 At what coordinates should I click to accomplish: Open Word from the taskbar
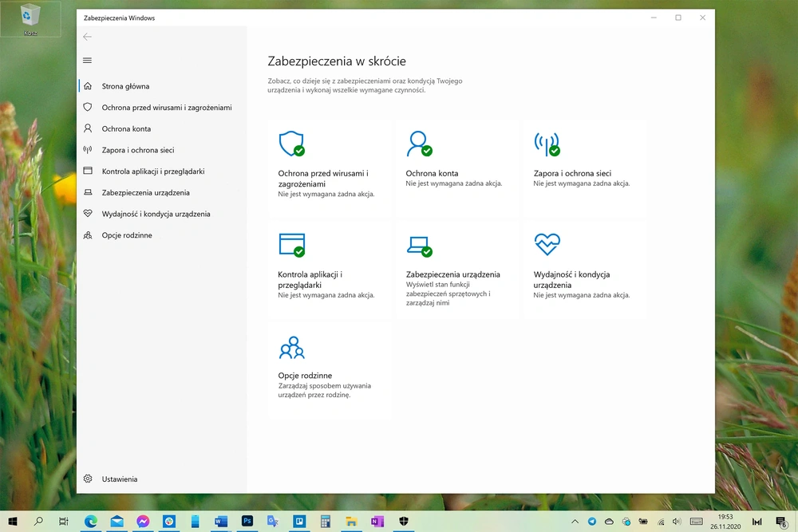[x=221, y=522]
